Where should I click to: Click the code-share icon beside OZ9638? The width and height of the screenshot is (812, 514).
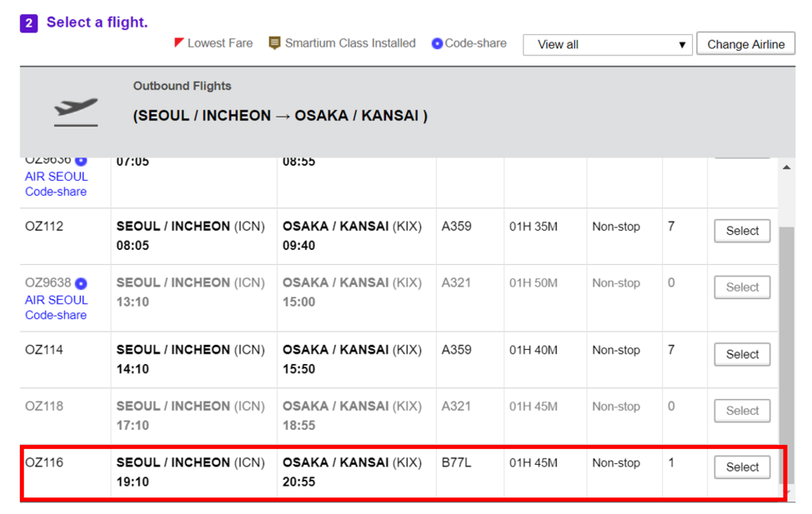[81, 283]
